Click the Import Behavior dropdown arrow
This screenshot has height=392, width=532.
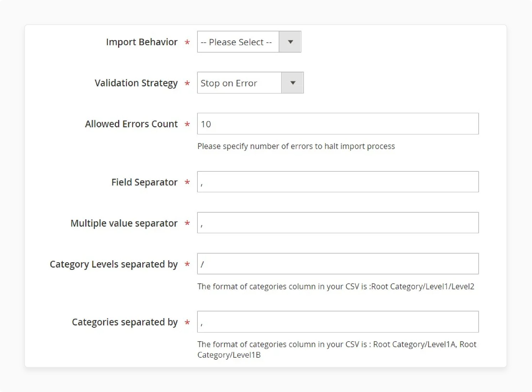coord(290,42)
